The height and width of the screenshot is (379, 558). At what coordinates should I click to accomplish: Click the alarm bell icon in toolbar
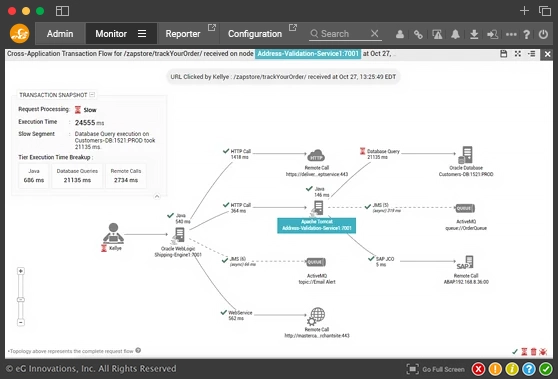[455, 34]
